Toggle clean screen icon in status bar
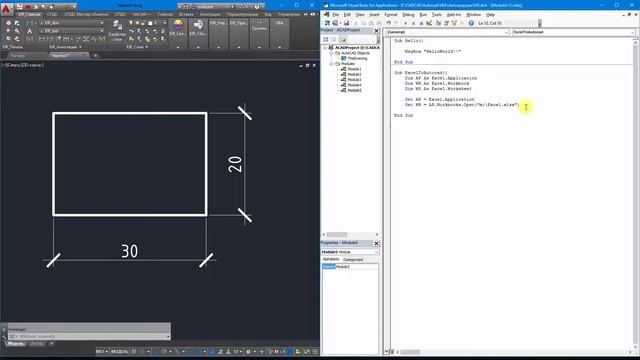Screen dimensions: 640x360 [307, 351]
